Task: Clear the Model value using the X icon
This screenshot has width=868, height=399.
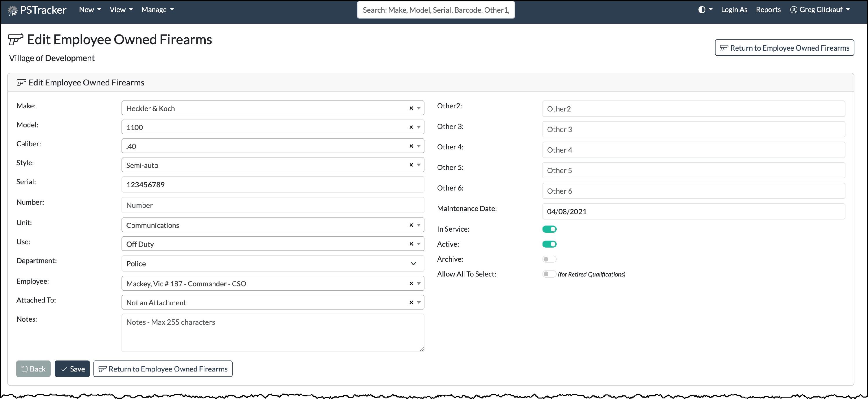Action: pos(411,127)
